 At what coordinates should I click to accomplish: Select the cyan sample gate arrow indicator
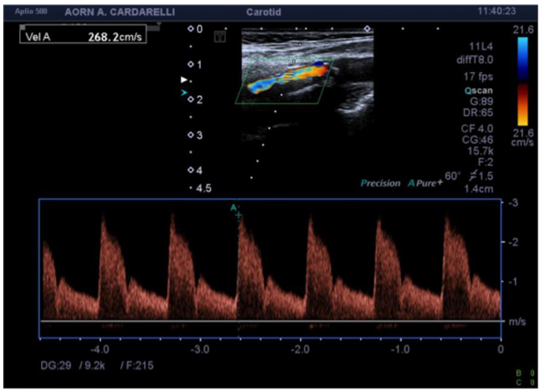(184, 93)
